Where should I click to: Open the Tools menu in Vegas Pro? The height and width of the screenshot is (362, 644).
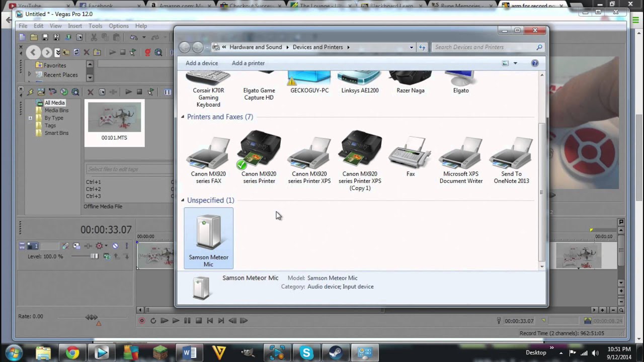(96, 26)
